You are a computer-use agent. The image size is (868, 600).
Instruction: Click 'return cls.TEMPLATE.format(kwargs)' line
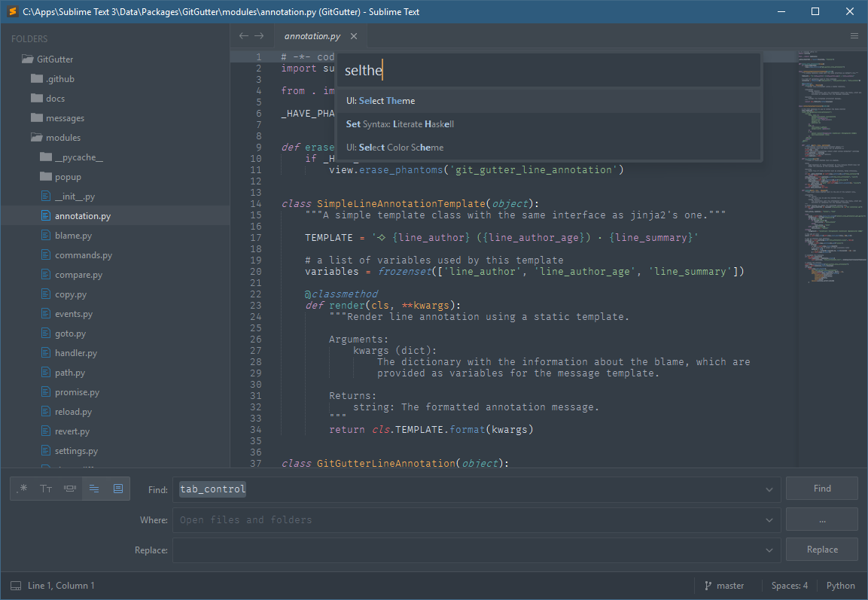point(431,430)
